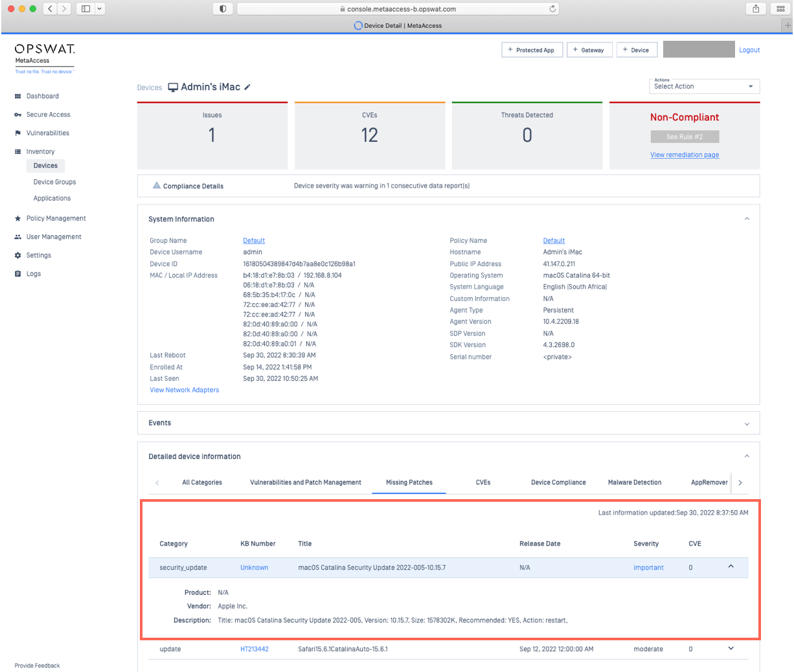Click the console.metaaccess-b.opswat.com address bar

398,9
